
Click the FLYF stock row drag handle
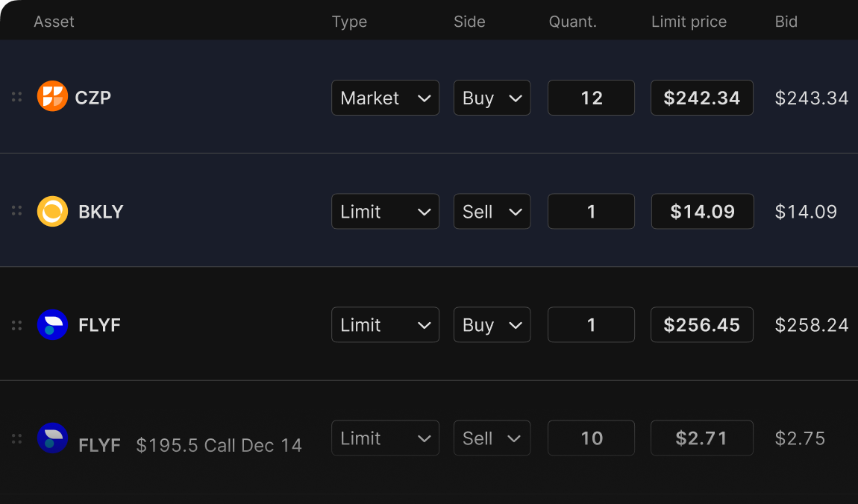16,325
